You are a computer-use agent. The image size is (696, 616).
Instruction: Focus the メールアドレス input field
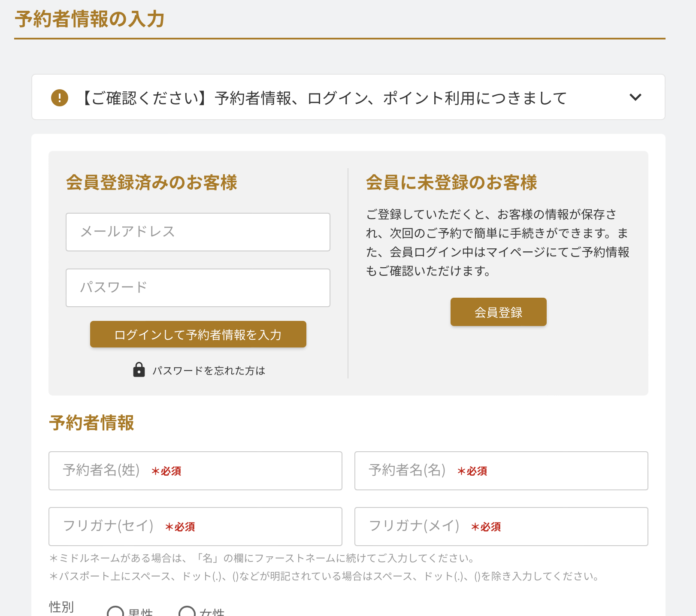[x=198, y=232]
